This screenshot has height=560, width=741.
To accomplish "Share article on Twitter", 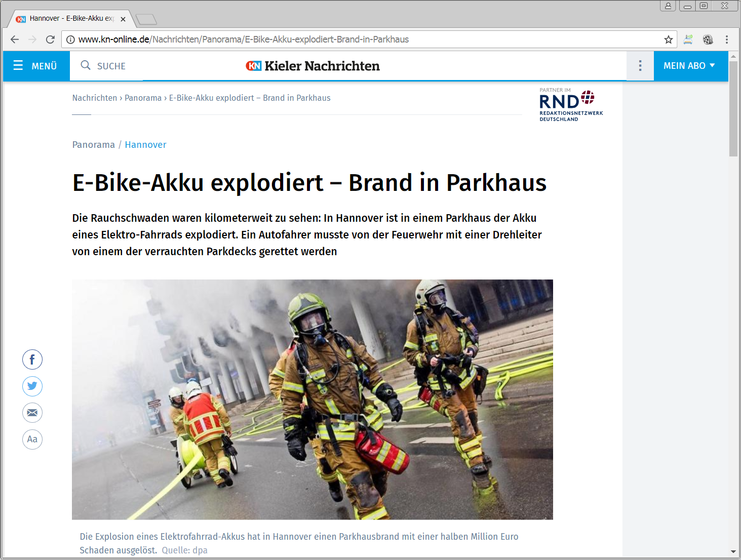I will click(x=32, y=386).
